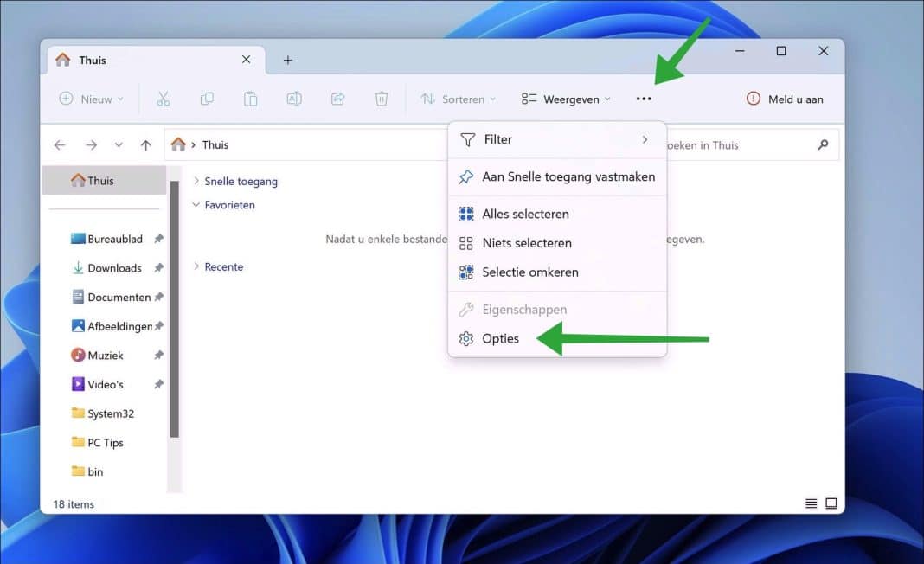The width and height of the screenshot is (924, 564).
Task: Go back with the left arrow
Action: click(x=60, y=145)
